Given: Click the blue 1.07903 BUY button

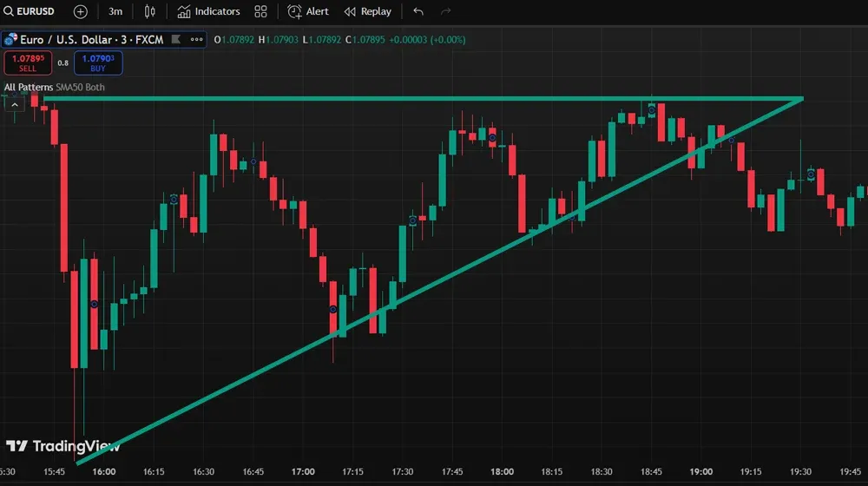Looking at the screenshot, I should click(98, 63).
